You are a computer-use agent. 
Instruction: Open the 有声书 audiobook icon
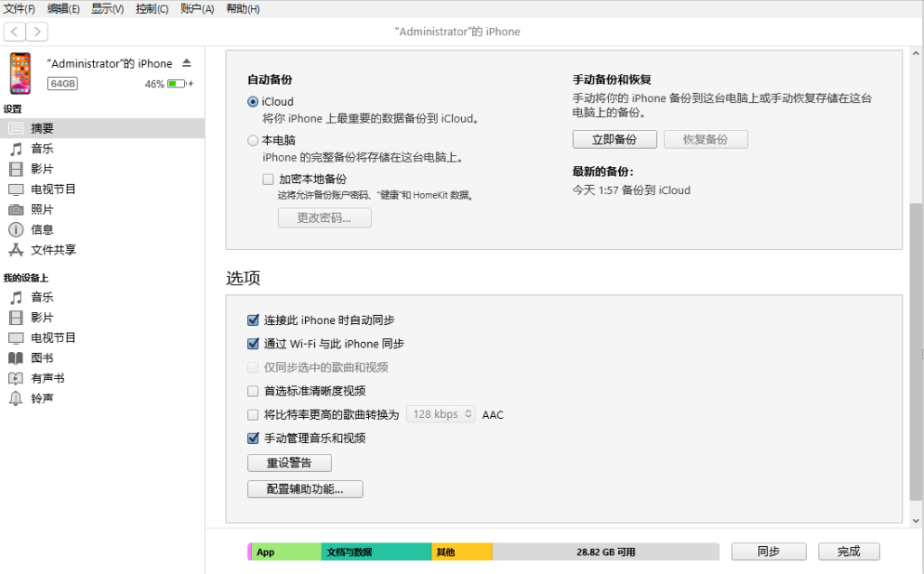16,378
